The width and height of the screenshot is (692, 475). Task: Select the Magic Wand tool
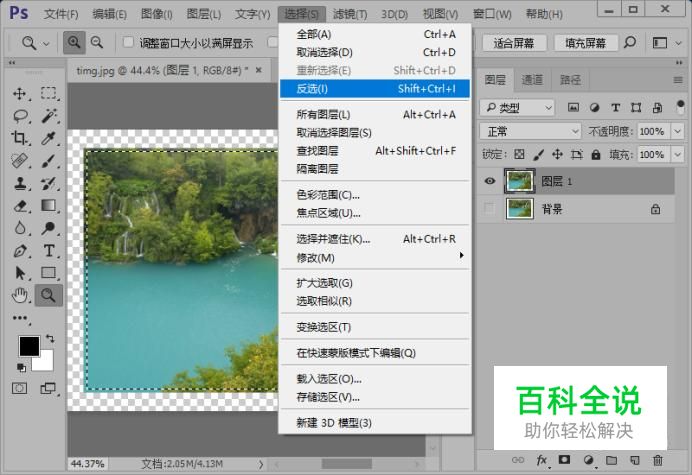click(x=49, y=116)
